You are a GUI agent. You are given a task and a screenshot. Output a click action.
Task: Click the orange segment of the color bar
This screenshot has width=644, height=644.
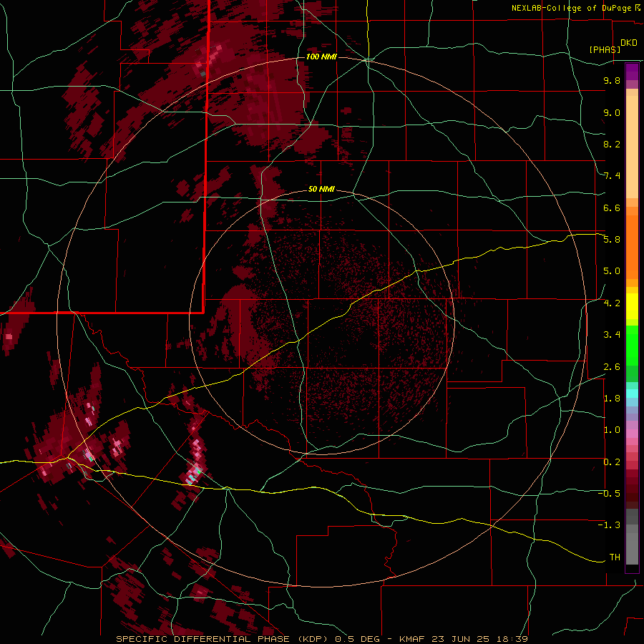(632, 248)
